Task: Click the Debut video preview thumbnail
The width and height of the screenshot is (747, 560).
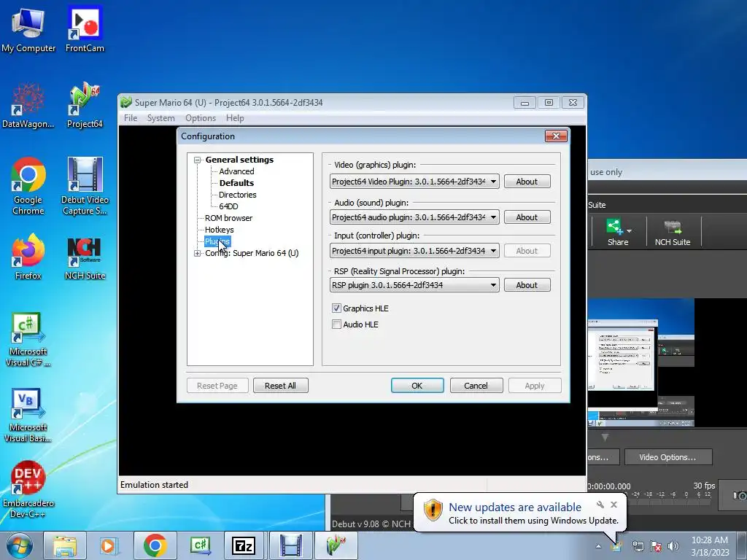Action: 640,362
